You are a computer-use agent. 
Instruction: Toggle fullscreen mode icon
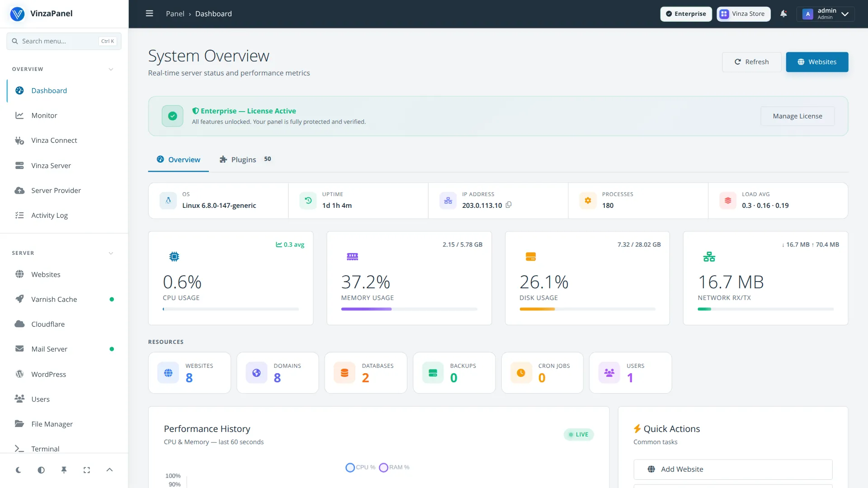click(87, 470)
